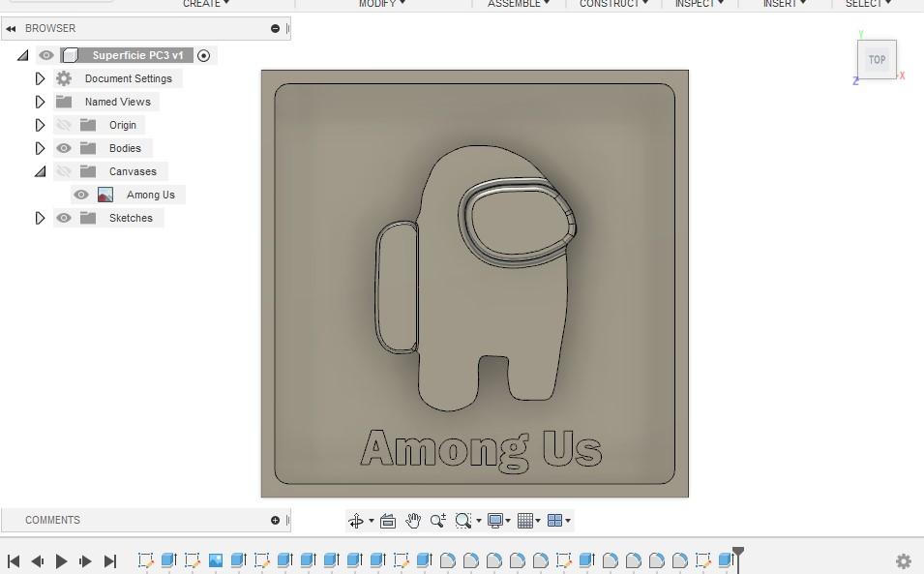Screen dimensions: 924x574
Task: Open the Viewports dropdown arrow
Action: 568,521
